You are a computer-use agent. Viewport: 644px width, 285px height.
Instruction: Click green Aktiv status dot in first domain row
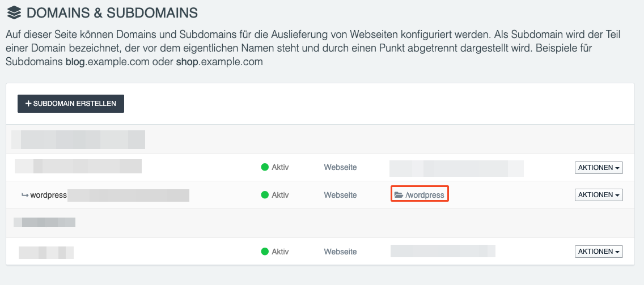coord(265,167)
